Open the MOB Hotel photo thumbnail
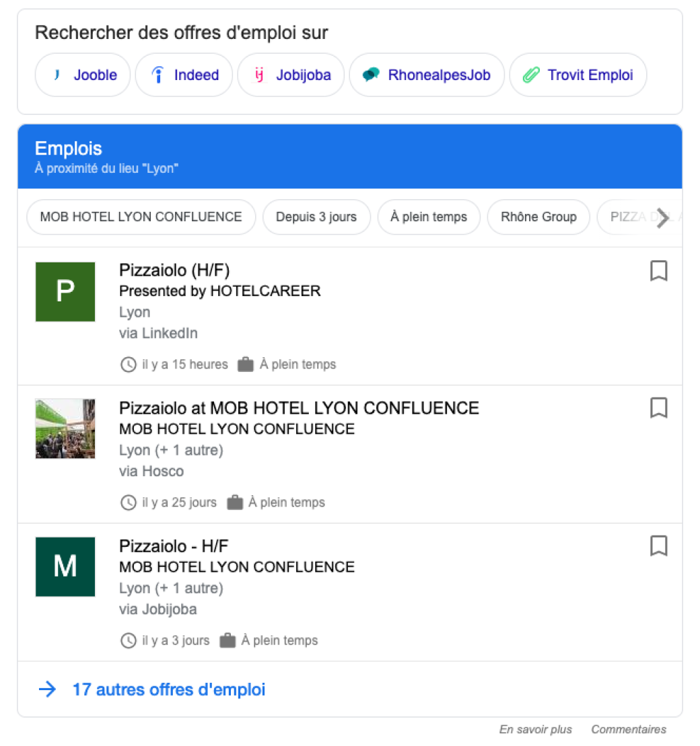 click(x=65, y=428)
